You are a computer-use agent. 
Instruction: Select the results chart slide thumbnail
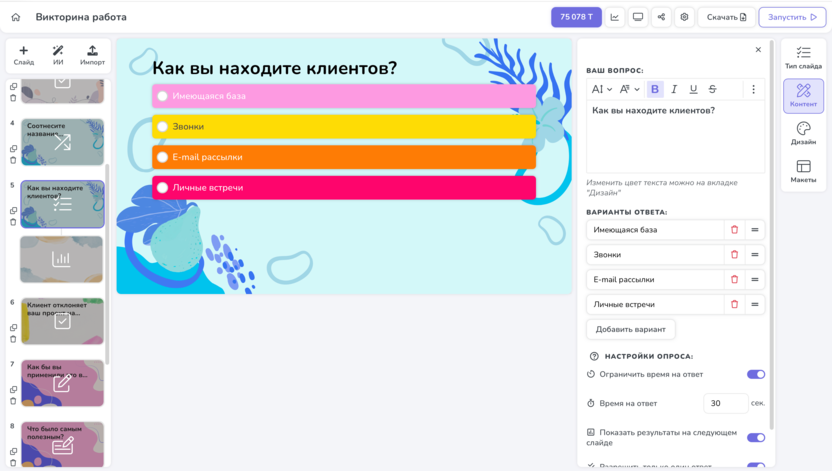point(62,259)
